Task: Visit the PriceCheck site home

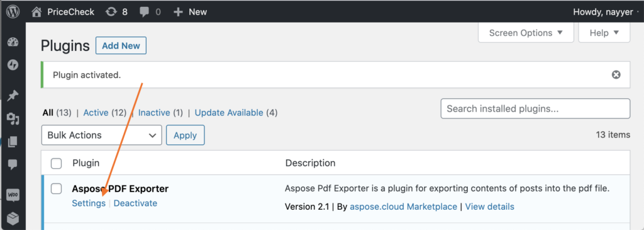Action: tap(63, 12)
